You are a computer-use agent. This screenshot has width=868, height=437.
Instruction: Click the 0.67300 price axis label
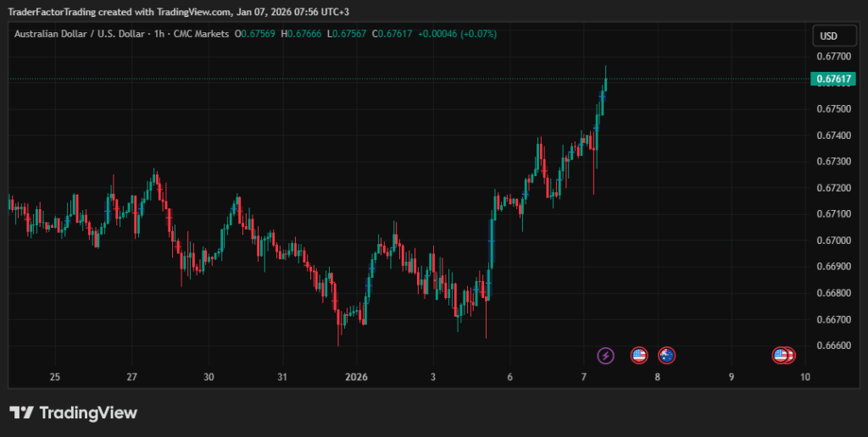click(833, 161)
